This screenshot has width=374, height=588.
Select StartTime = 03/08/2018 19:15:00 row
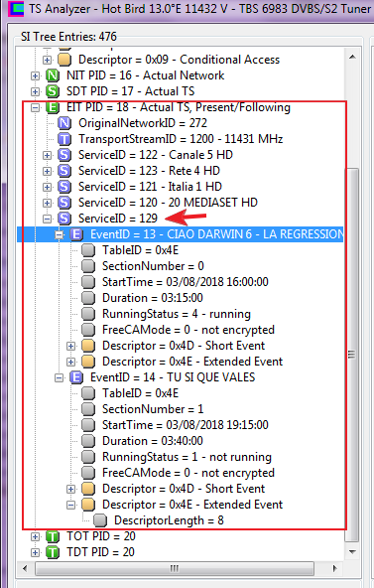(x=186, y=425)
